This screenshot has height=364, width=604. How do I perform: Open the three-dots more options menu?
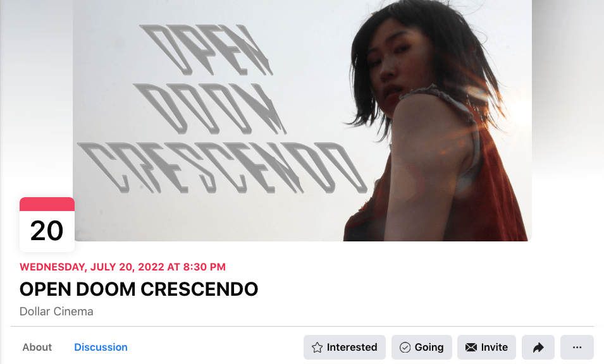[x=577, y=348]
